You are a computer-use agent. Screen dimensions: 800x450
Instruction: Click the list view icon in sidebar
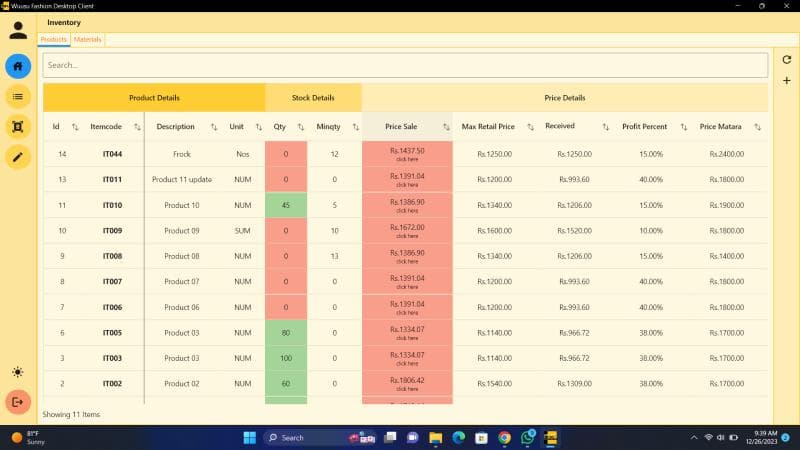[18, 96]
